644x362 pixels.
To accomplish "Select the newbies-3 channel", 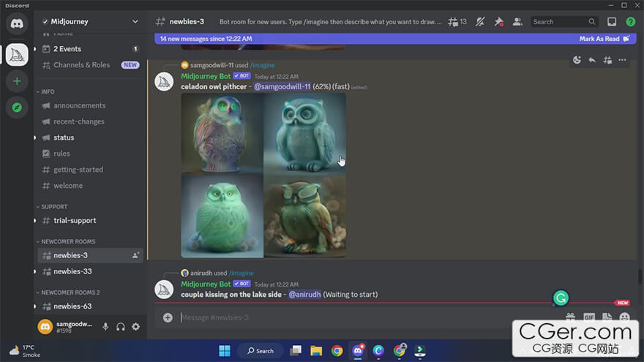I will click(90, 255).
